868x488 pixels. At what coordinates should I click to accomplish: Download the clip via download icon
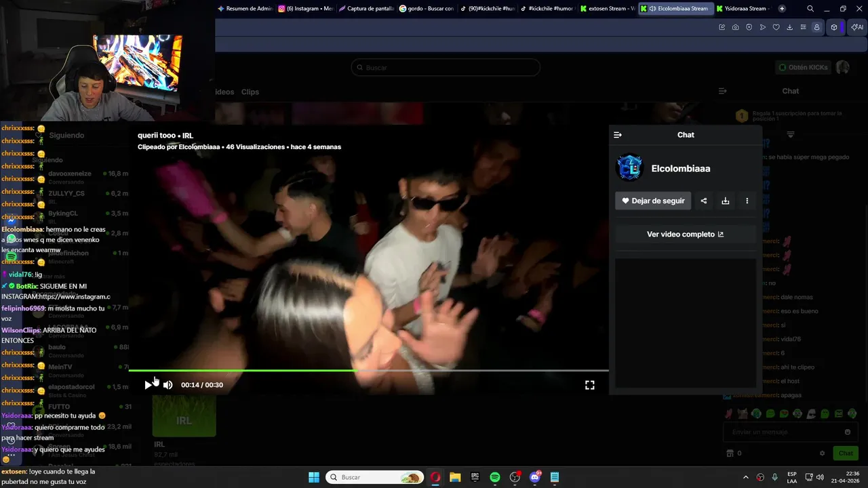(x=726, y=201)
